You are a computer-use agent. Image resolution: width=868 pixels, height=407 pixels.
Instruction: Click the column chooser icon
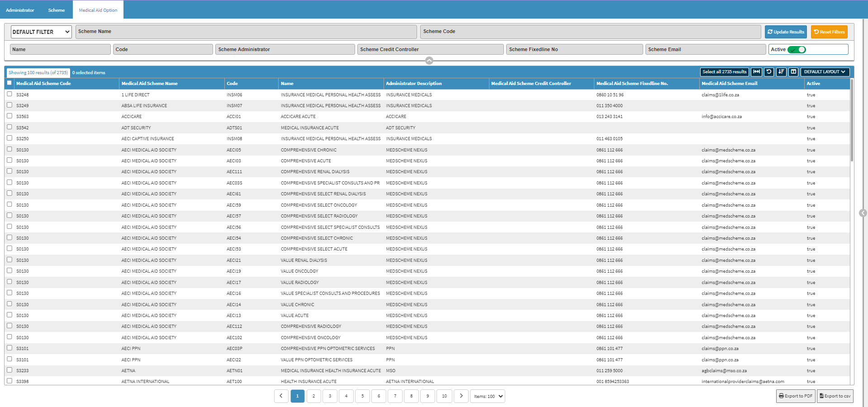793,72
